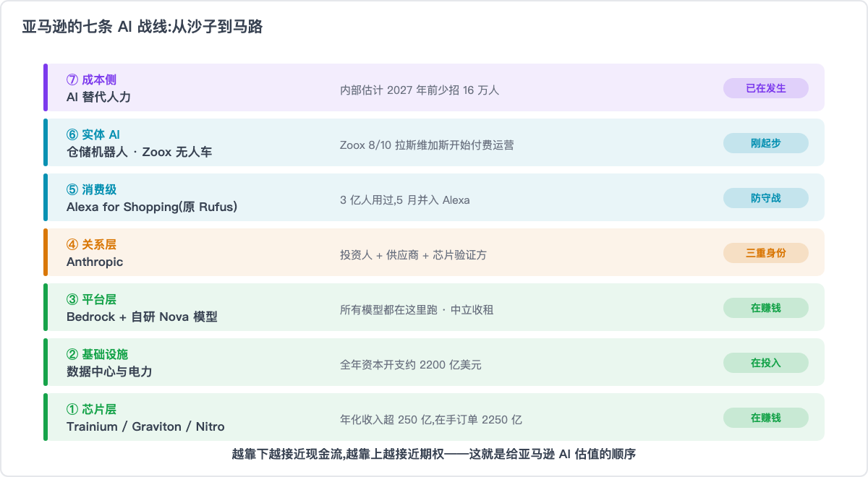Click text 内部估计 2027 年前少招 16 万人
This screenshot has height=477, width=868.
tap(420, 90)
